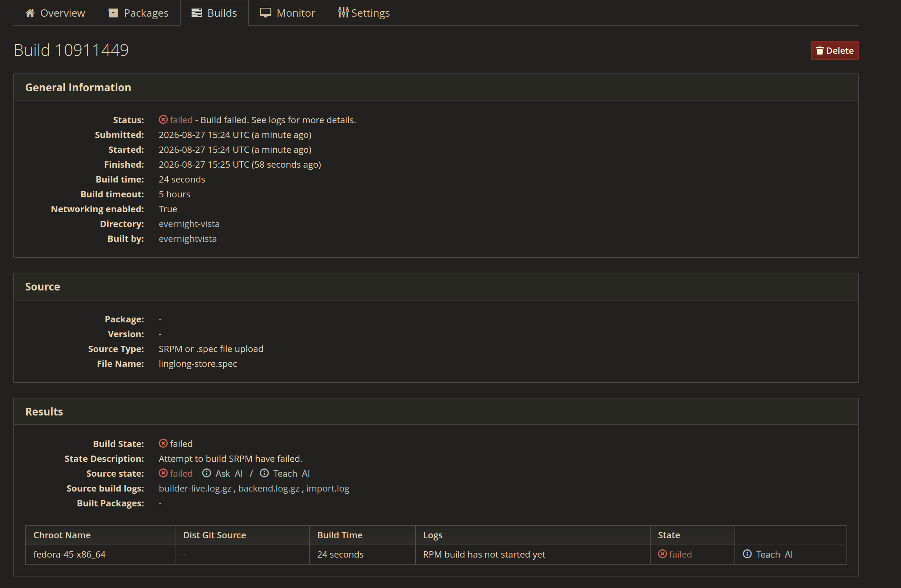Open the evernight-vista directory link
This screenshot has height=588, width=901.
189,224
